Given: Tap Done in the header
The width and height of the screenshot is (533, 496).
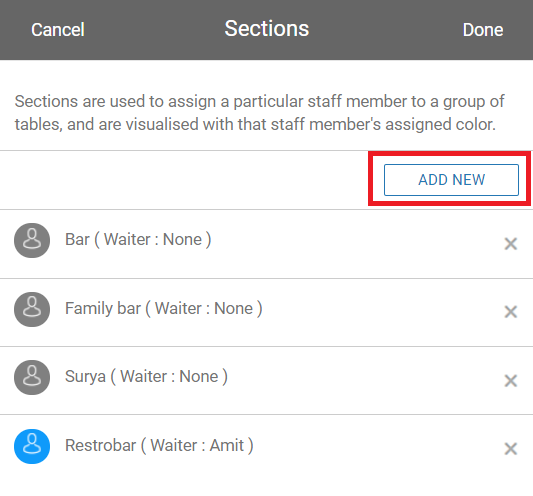Looking at the screenshot, I should (x=483, y=30).
